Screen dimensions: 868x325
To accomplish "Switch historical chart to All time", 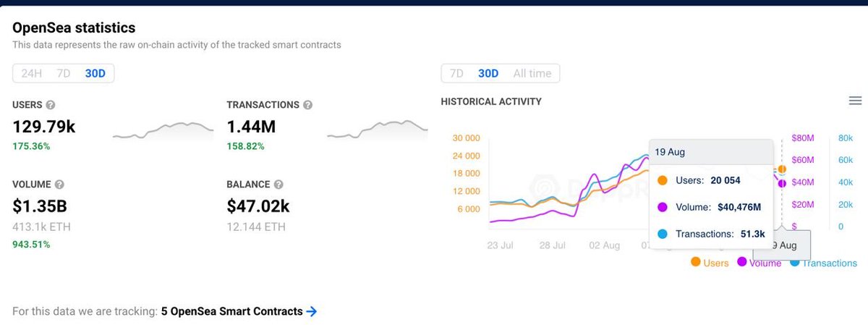I will coord(532,73).
